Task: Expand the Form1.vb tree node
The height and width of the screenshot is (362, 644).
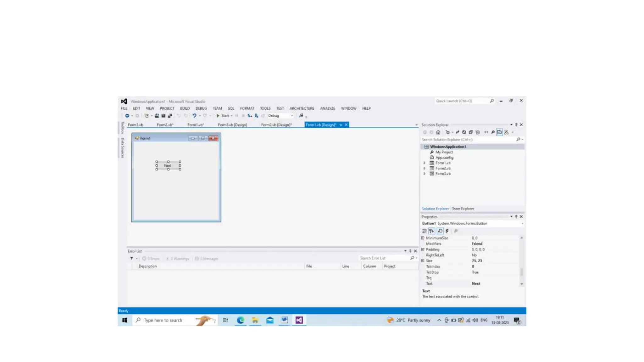Action: tap(424, 163)
